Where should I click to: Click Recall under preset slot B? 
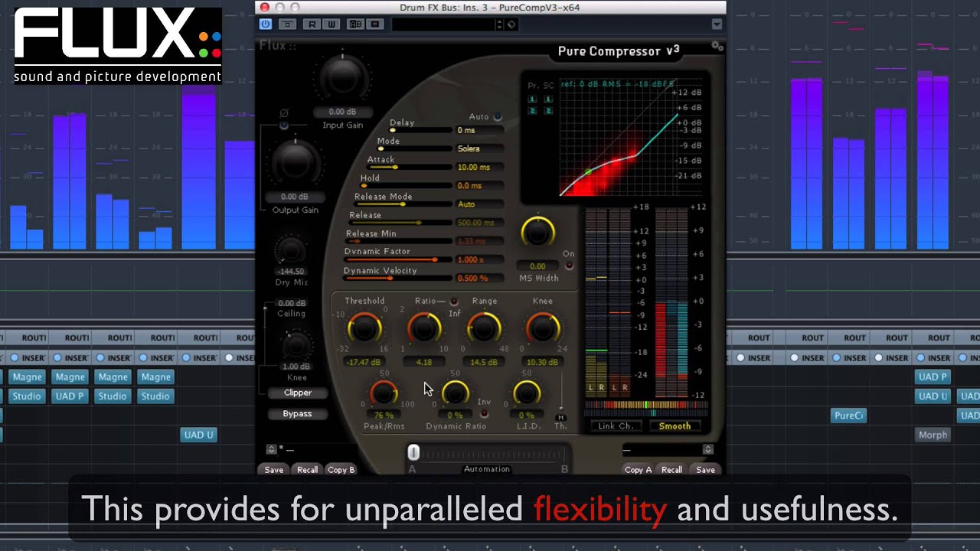(671, 469)
